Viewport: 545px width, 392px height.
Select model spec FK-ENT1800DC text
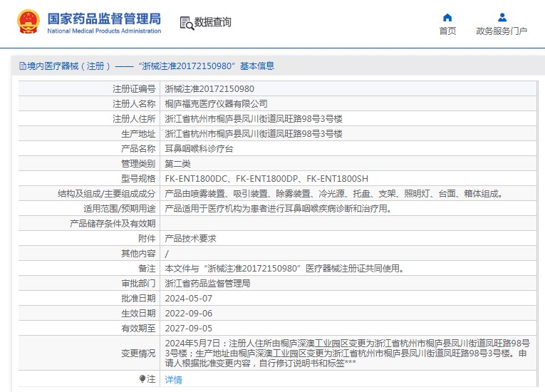196,179
